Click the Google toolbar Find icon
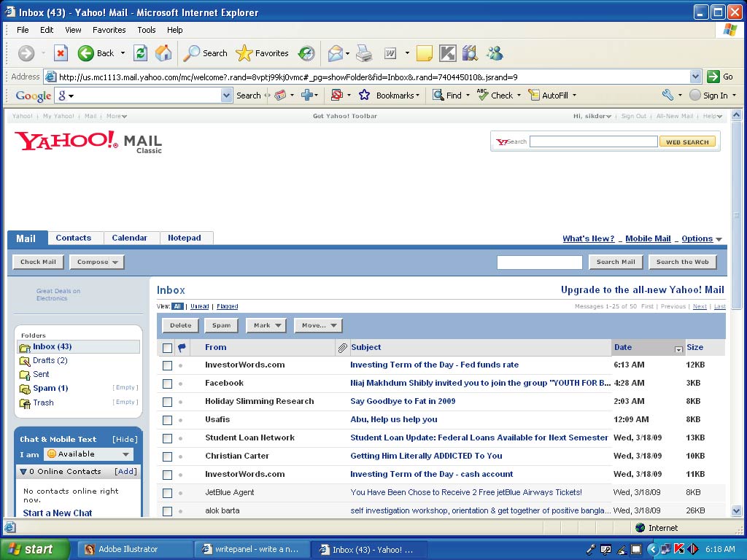747x560 pixels. [438, 96]
